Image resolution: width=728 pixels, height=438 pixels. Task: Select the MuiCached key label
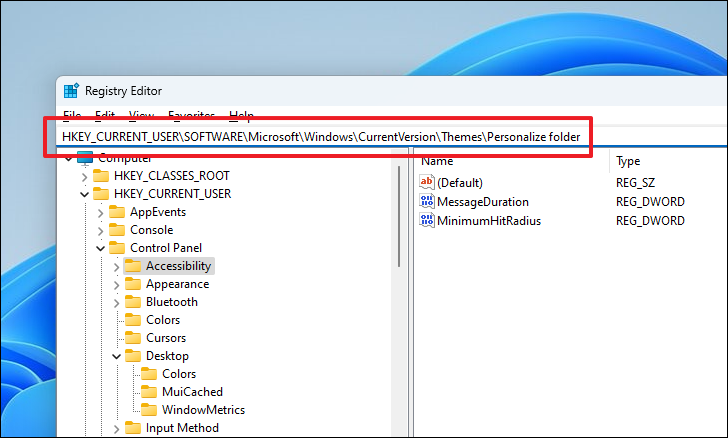192,392
